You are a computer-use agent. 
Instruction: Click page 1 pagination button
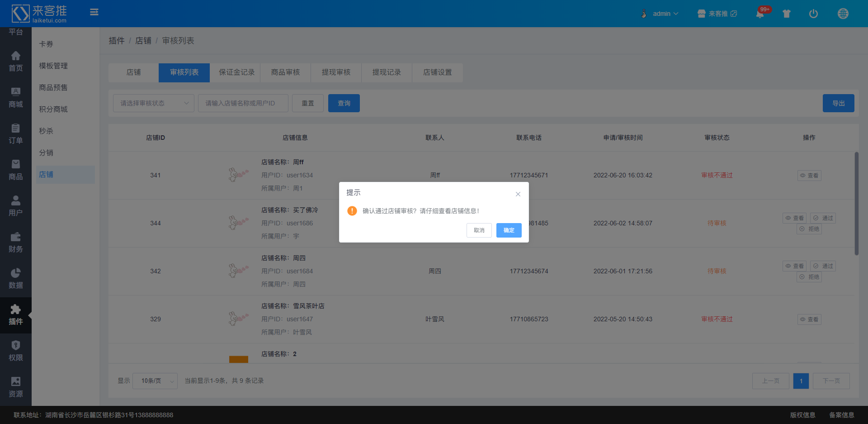[801, 381]
